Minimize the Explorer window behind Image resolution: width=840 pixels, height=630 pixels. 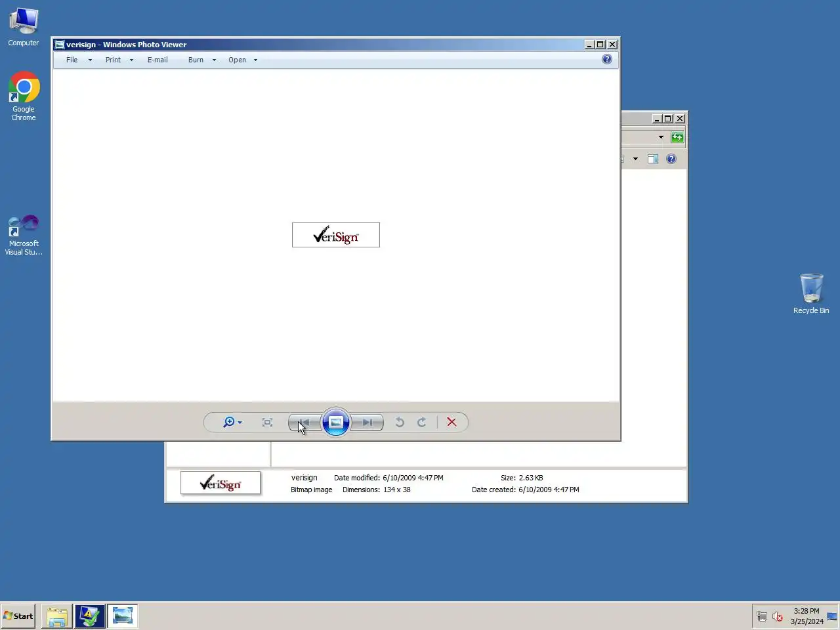(657, 119)
